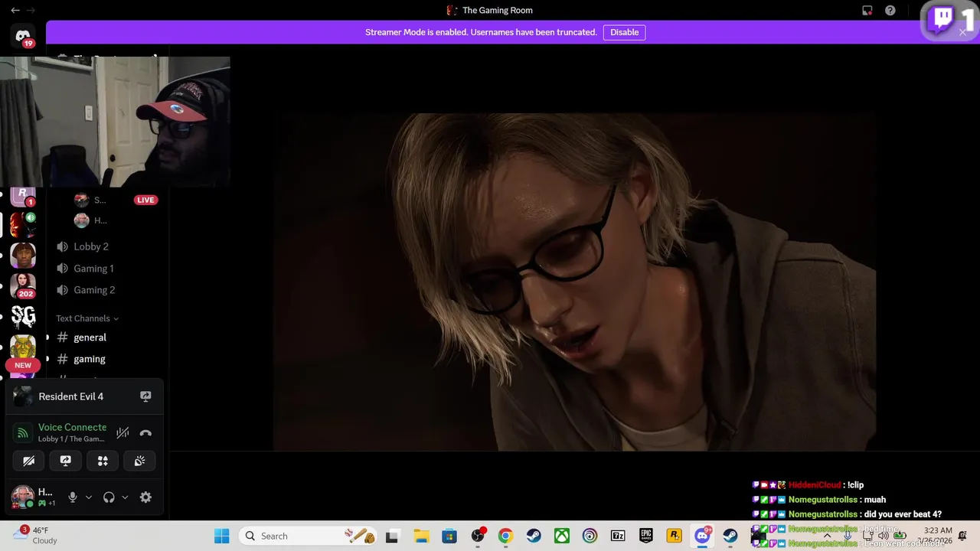980x551 pixels.
Task: Open the activities launcher button
Action: tap(103, 461)
